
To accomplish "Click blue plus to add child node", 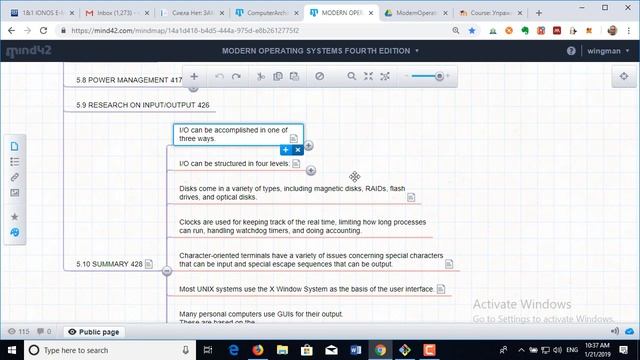I will 286,150.
